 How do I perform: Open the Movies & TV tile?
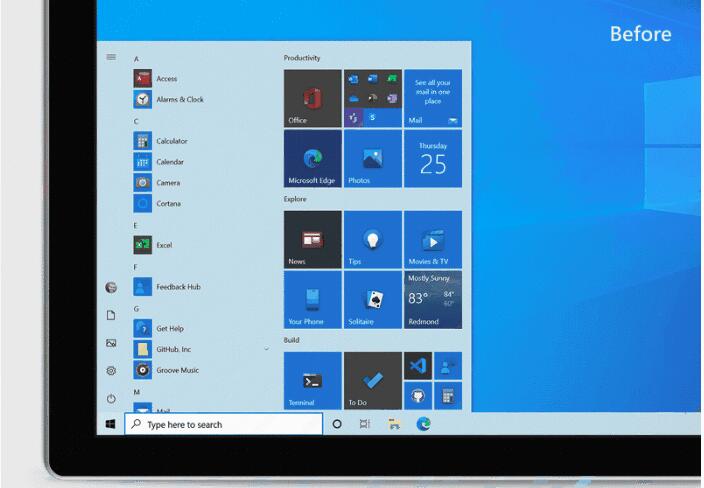[433, 240]
